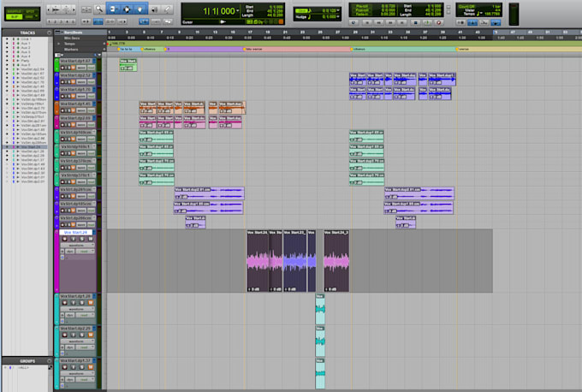Toggle the highlighted blue button below the Zoomer
This screenshot has height=392, width=582.
point(98,21)
